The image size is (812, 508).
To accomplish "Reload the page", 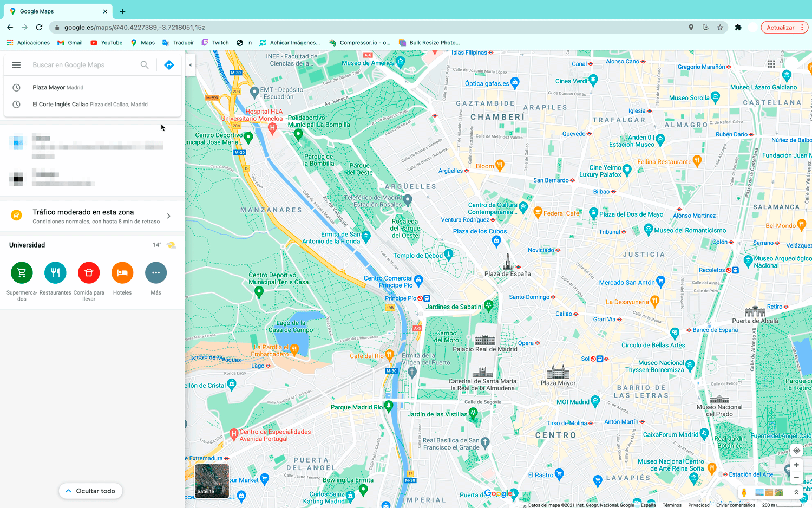I will tap(39, 27).
